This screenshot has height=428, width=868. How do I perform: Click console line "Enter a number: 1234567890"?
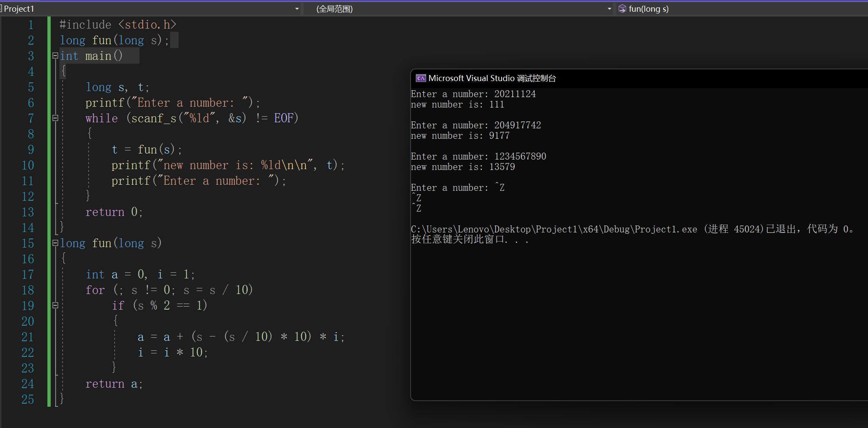479,157
